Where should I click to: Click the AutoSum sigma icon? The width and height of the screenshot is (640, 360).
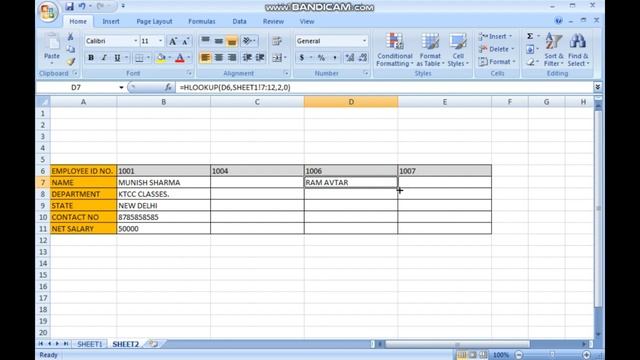pos(530,36)
